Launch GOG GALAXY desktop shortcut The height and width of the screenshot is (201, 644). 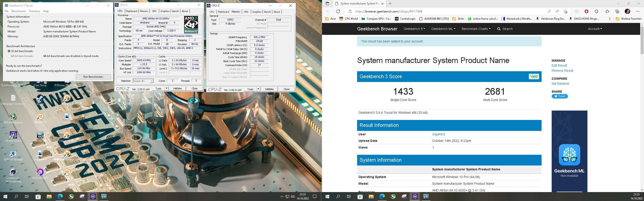(40, 174)
